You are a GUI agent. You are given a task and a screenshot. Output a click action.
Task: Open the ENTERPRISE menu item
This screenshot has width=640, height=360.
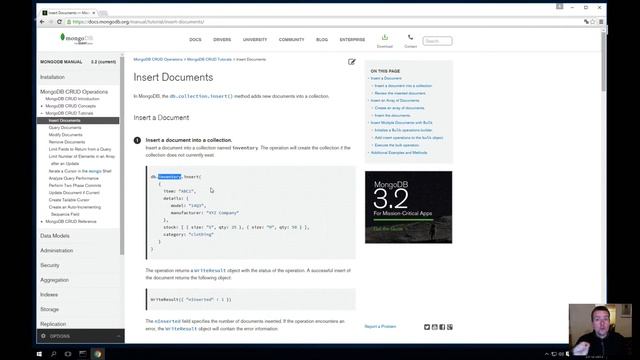coord(352,40)
